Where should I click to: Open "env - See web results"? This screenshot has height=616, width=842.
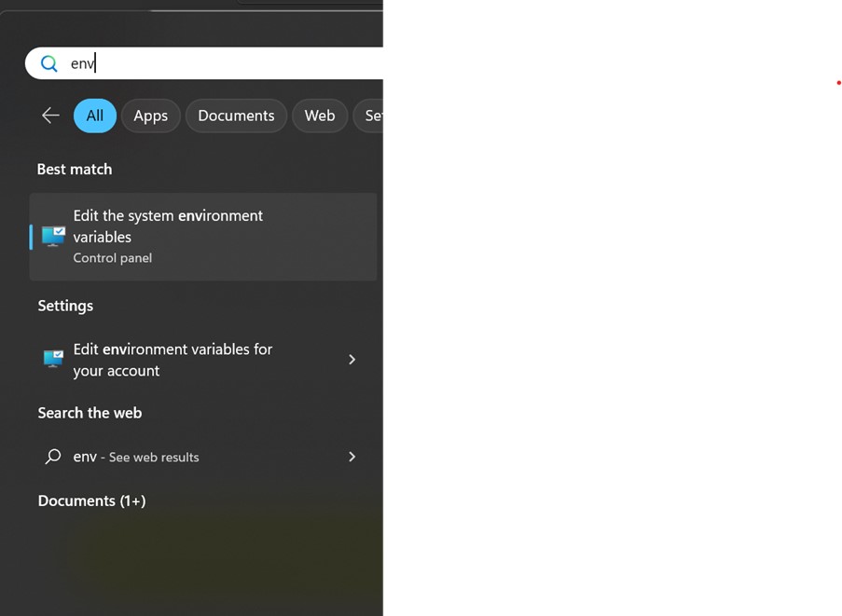pos(136,457)
